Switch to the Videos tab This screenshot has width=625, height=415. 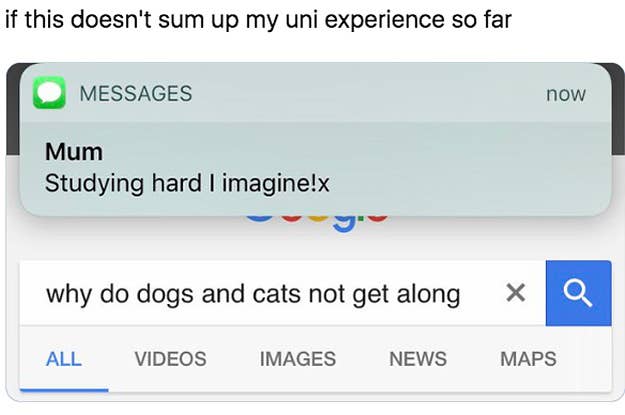click(170, 358)
